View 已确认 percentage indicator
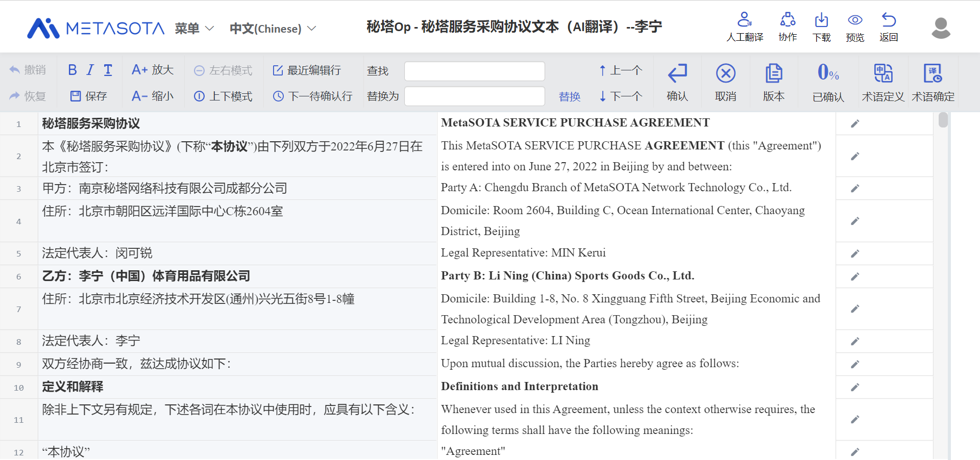The height and width of the screenshot is (460, 980). point(828,83)
